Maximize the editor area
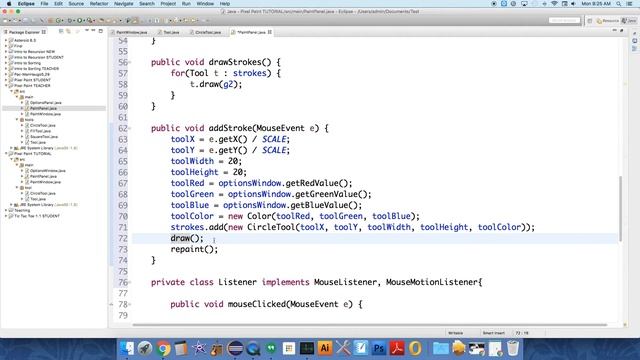 (x=622, y=31)
